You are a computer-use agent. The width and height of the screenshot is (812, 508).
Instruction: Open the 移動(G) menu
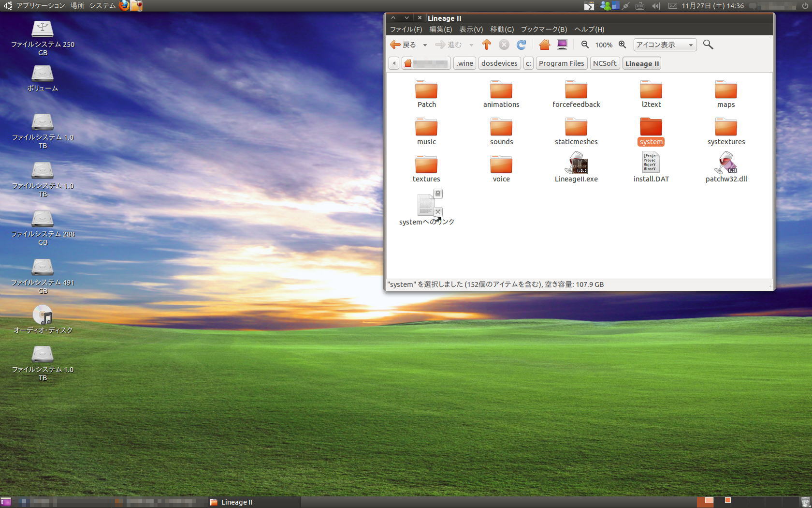tap(502, 29)
